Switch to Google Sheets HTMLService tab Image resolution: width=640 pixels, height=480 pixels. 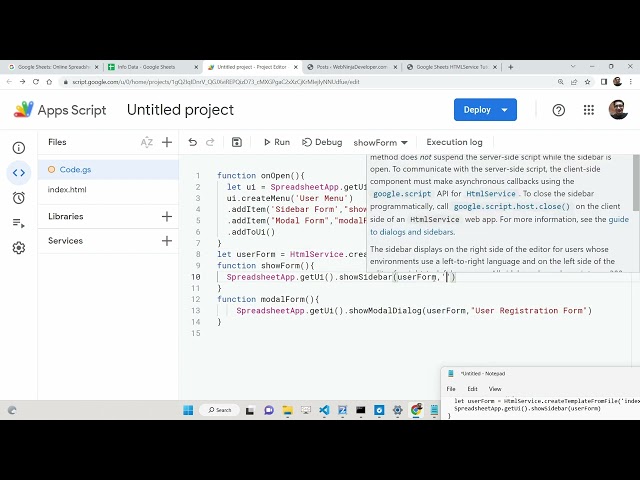(451, 67)
